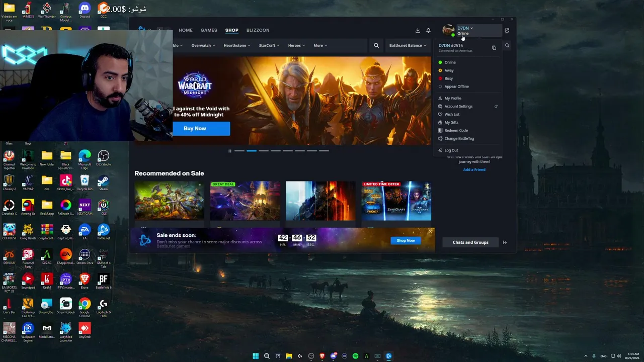
Task: Open Microsoft Edge desktop shortcut
Action: coord(85,158)
